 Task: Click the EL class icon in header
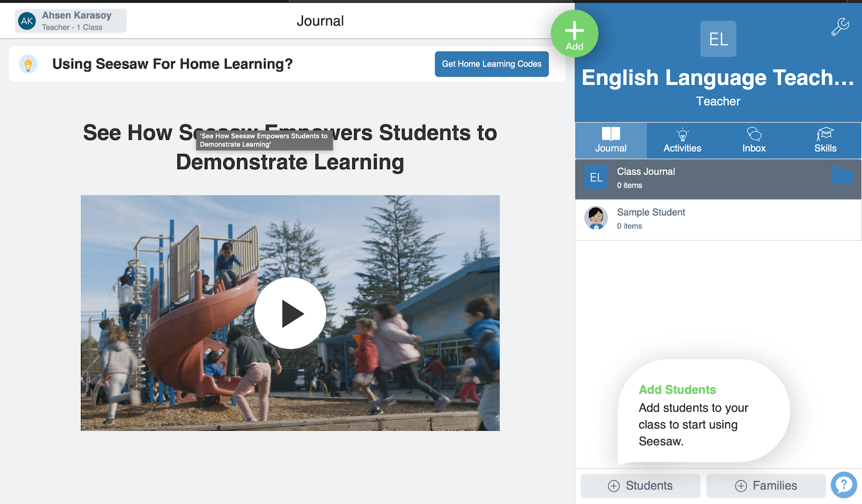[718, 39]
